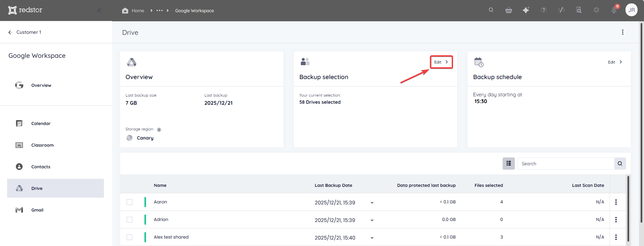Click the storage region info icon
This screenshot has height=246, width=644.
(159, 130)
